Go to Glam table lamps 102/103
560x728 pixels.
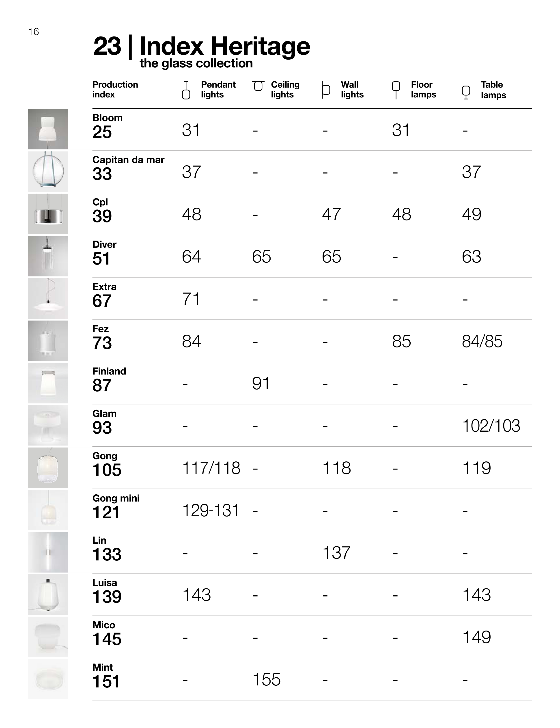[x=491, y=426]
